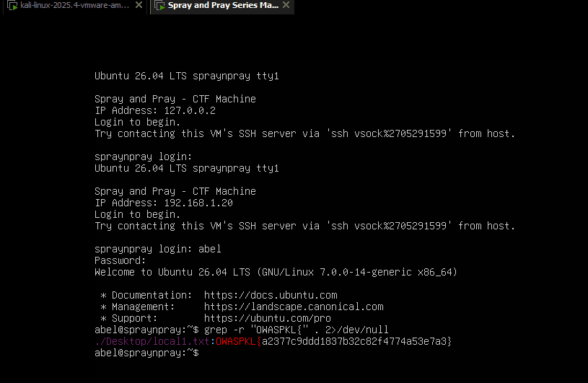
Task: Click the empty abel@spraynpray prompt on the last line
Action: pos(146,353)
